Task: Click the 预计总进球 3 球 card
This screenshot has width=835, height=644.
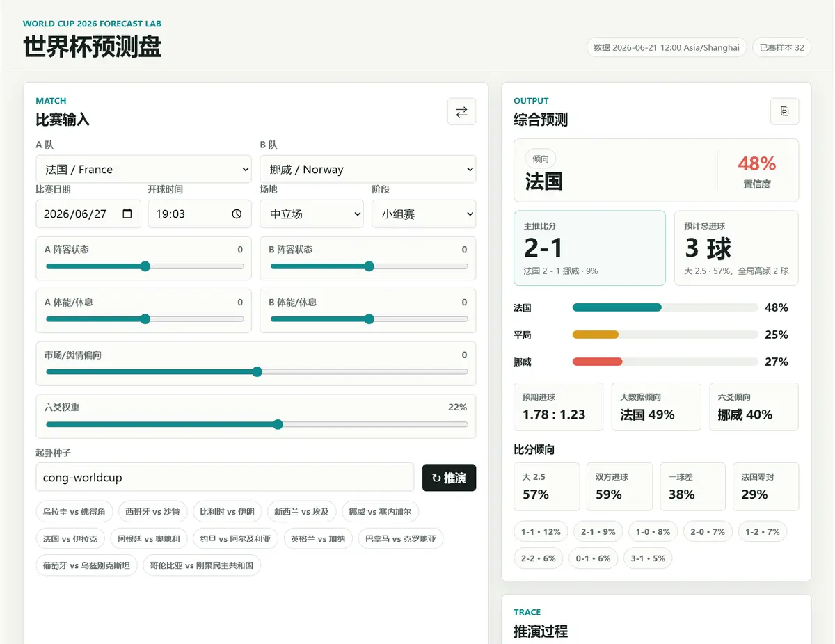Action: coord(736,248)
